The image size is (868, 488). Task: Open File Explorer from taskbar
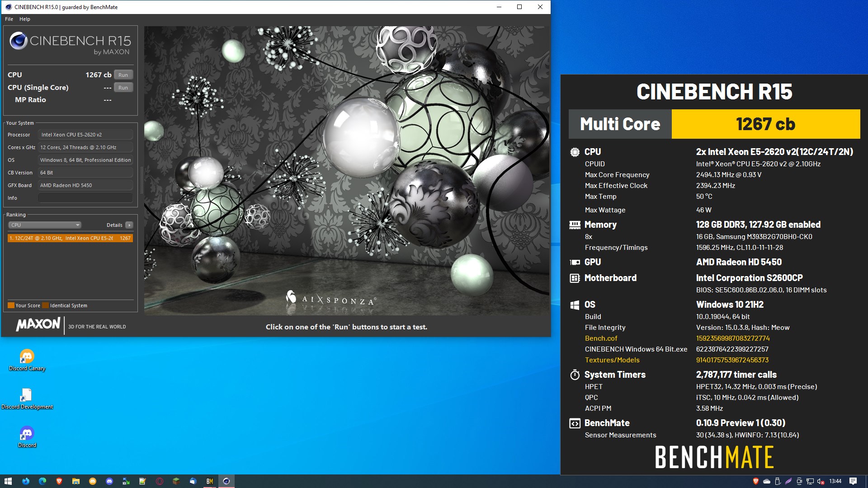tap(76, 481)
